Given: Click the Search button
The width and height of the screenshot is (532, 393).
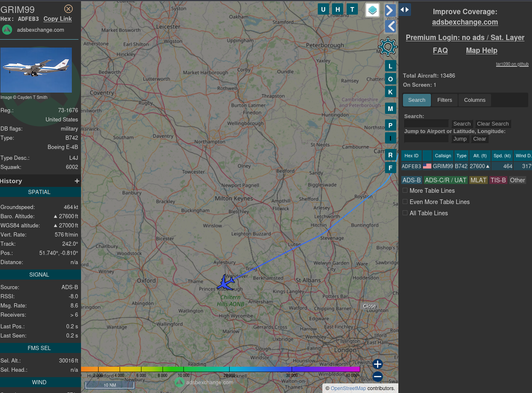Looking at the screenshot, I should [x=462, y=123].
